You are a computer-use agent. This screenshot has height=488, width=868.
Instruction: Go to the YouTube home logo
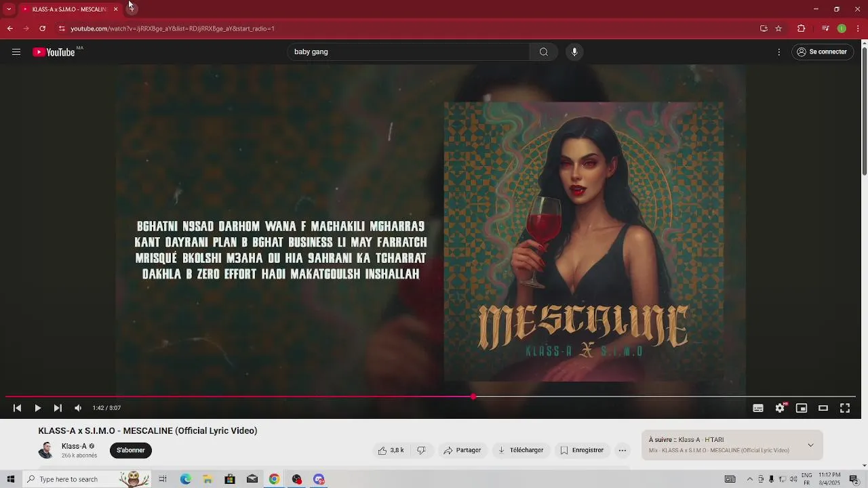click(x=54, y=52)
